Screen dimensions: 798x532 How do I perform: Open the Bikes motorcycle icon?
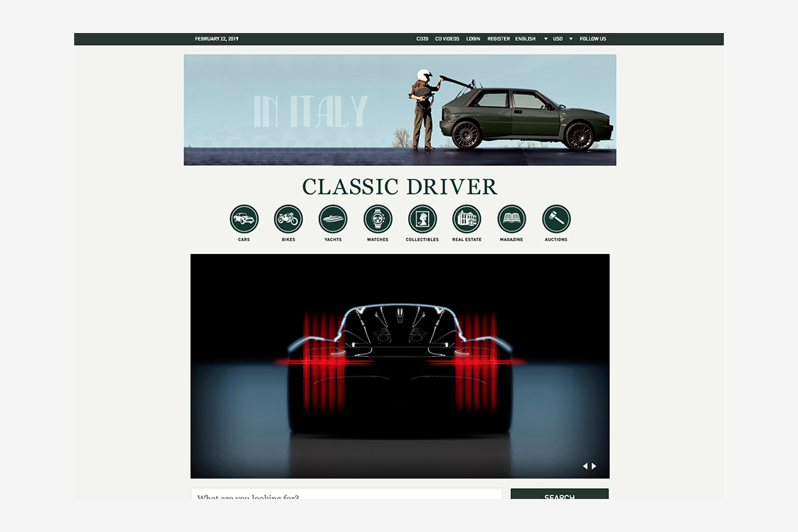(x=289, y=219)
